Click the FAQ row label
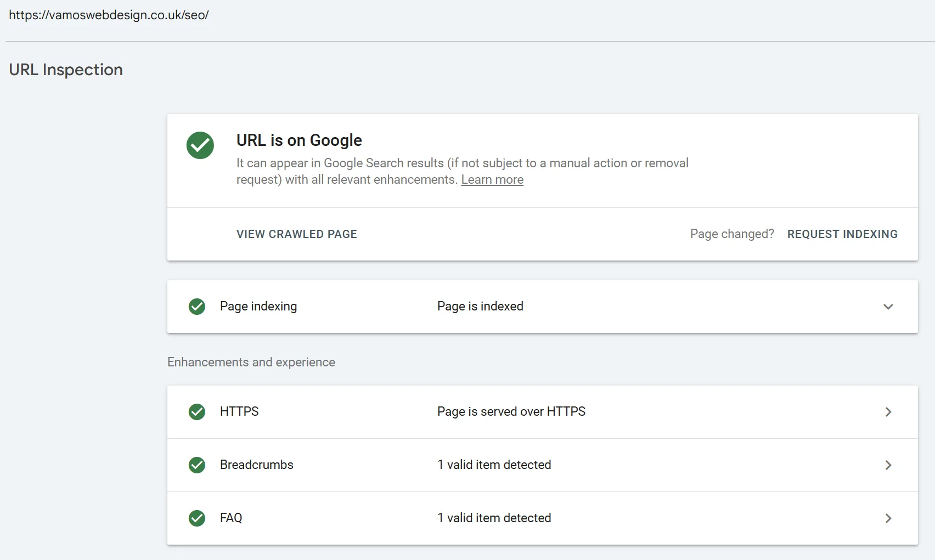 pyautogui.click(x=231, y=518)
